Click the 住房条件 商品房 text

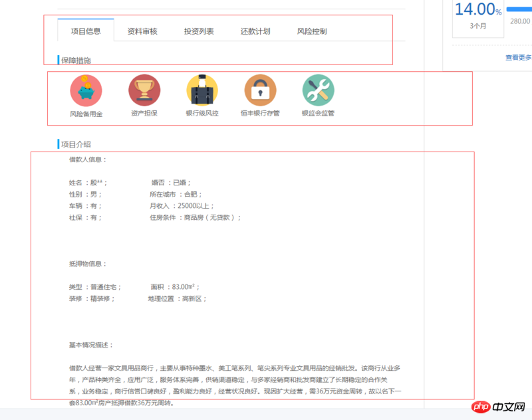coord(196,217)
